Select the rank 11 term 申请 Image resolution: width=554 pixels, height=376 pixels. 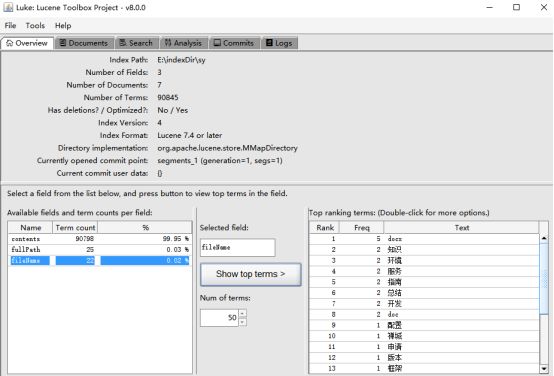pyautogui.click(x=424, y=347)
